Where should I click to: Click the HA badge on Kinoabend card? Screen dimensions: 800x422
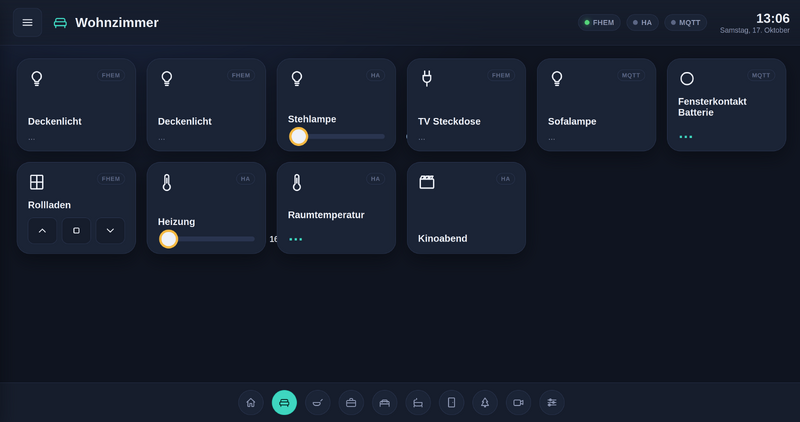click(x=505, y=179)
